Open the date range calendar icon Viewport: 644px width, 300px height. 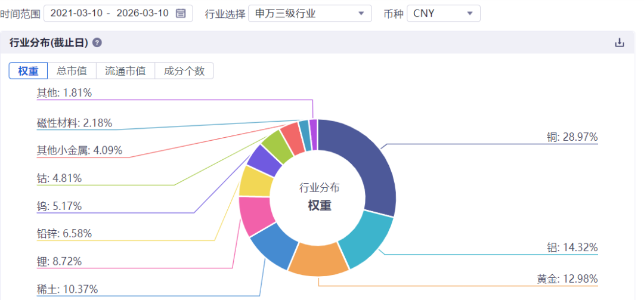point(181,13)
